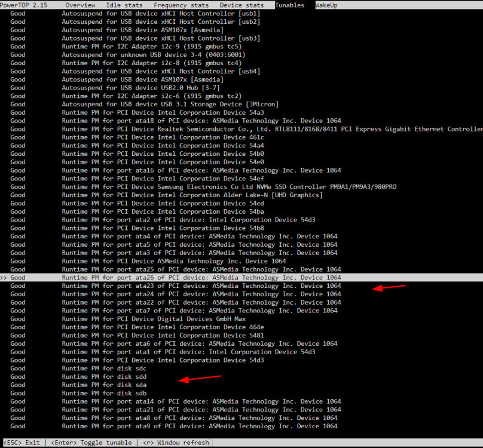The width and height of the screenshot is (483, 448).
Task: Select the xHCI Host Controller [usb3] row
Action: (241, 38)
